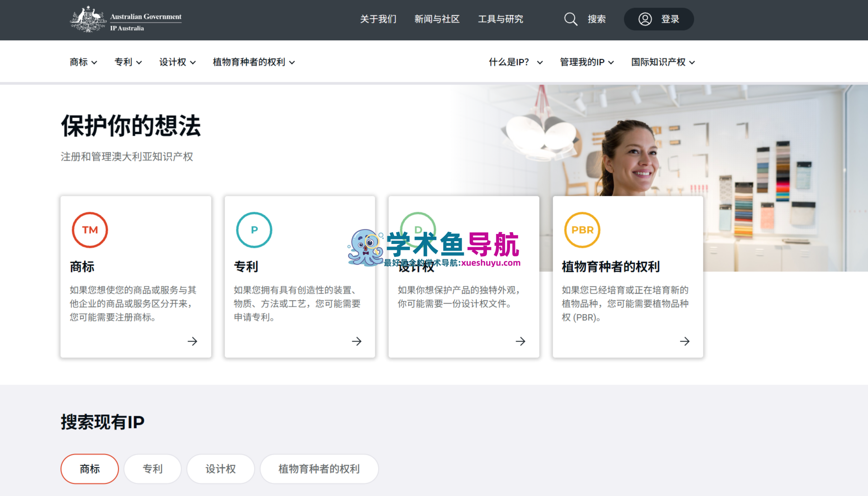
Task: Click the Australian Government IP Australia logo
Action: [x=126, y=19]
